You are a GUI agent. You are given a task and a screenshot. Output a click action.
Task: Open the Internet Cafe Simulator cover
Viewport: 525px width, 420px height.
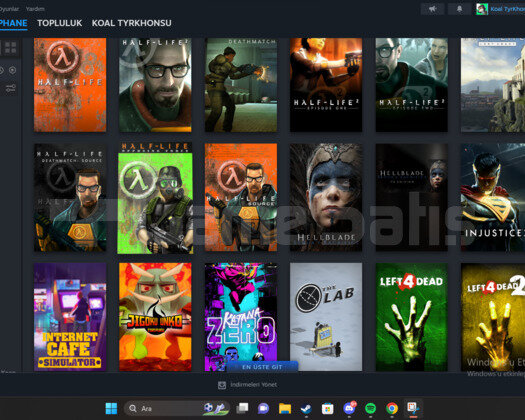click(x=70, y=317)
